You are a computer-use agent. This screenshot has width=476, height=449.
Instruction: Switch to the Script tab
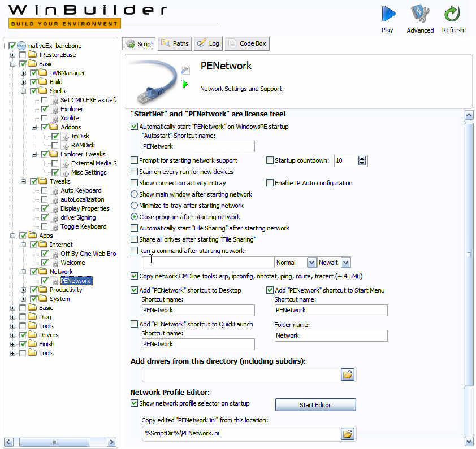[140, 44]
